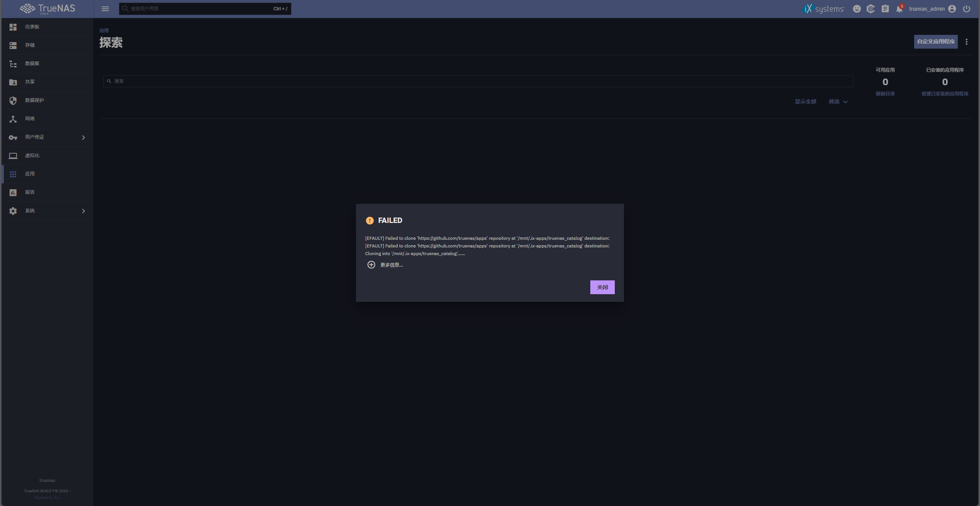The image size is (980, 506).
Task: Click the Storage (存储) sidebar icon
Action: [x=13, y=45]
